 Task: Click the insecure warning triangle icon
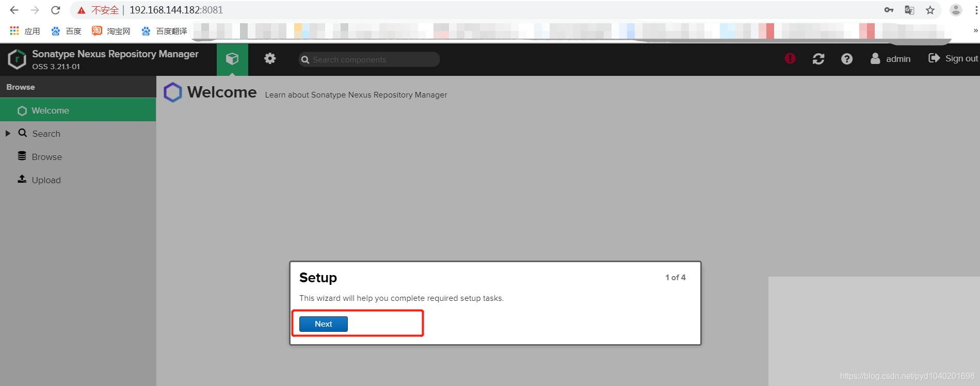82,10
